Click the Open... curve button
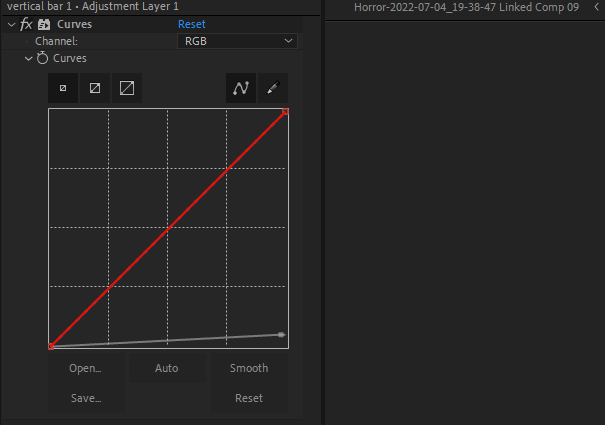This screenshot has height=425, width=605. coord(85,368)
